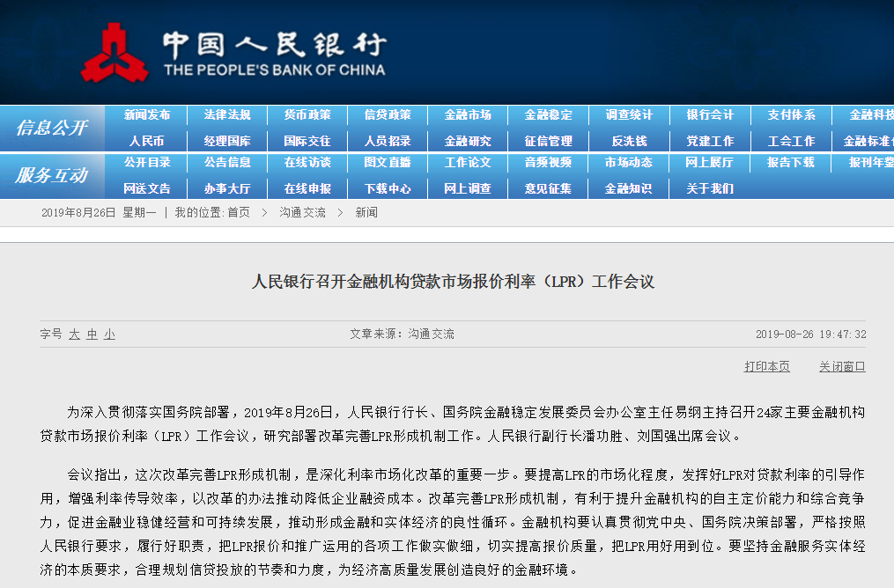Select 意见征集 link
The height and width of the screenshot is (588, 894).
(549, 188)
